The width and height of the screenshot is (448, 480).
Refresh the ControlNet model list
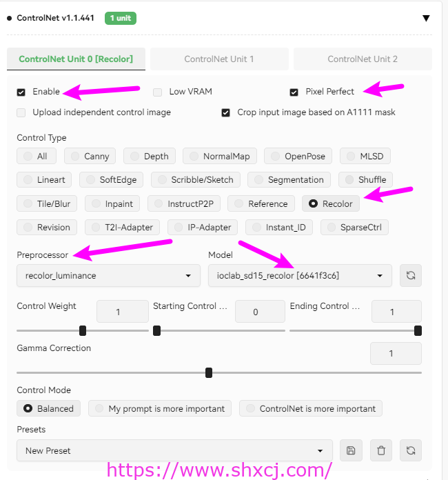(411, 275)
